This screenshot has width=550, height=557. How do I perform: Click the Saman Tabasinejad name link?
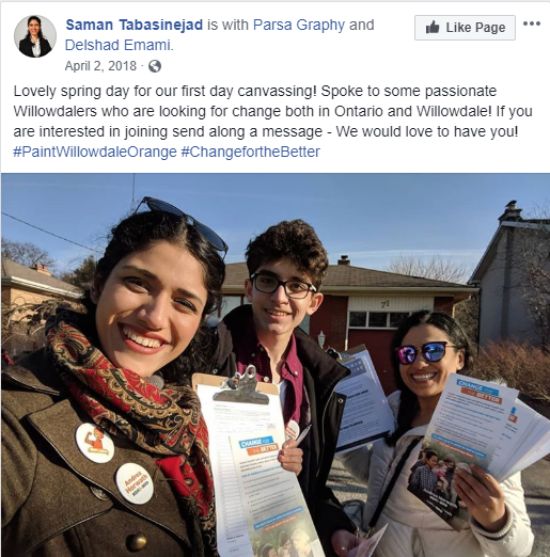tap(134, 25)
